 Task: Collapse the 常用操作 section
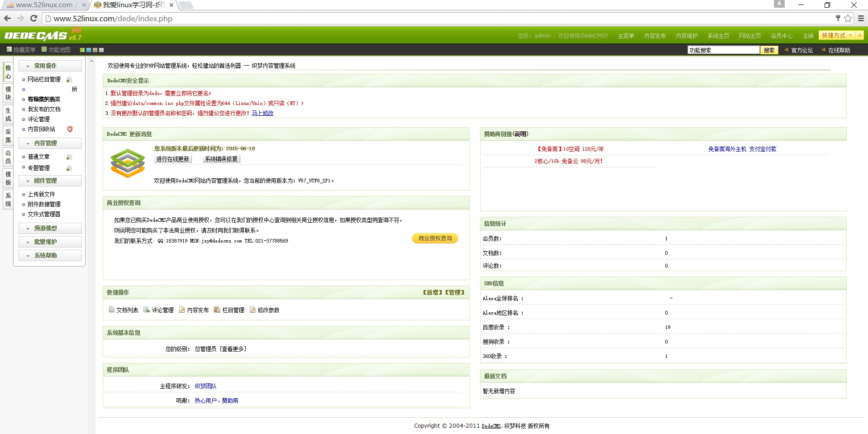pyautogui.click(x=50, y=66)
